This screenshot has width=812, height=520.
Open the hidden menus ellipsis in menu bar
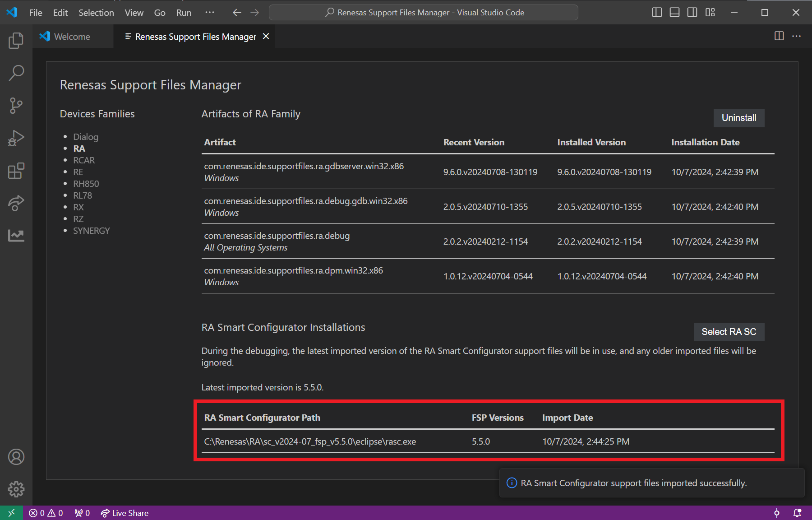(210, 13)
